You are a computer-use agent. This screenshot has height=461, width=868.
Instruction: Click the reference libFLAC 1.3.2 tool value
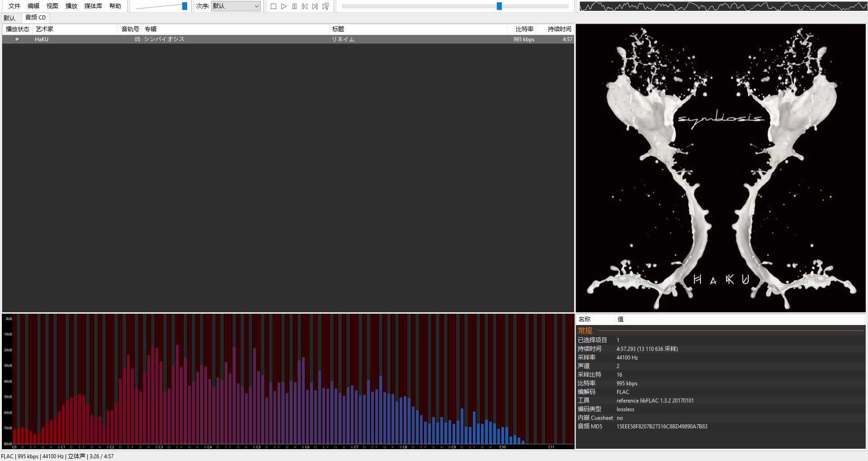tap(655, 400)
